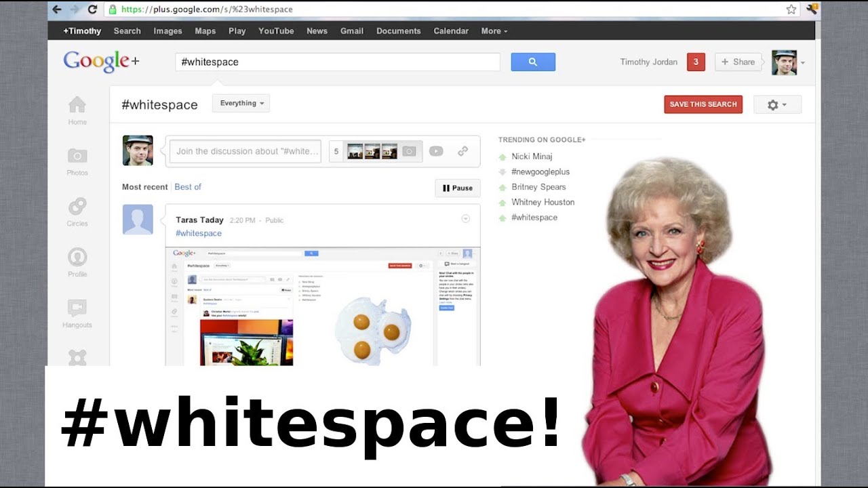Open the More menu in top bar
This screenshot has width=868, height=488.
click(494, 31)
